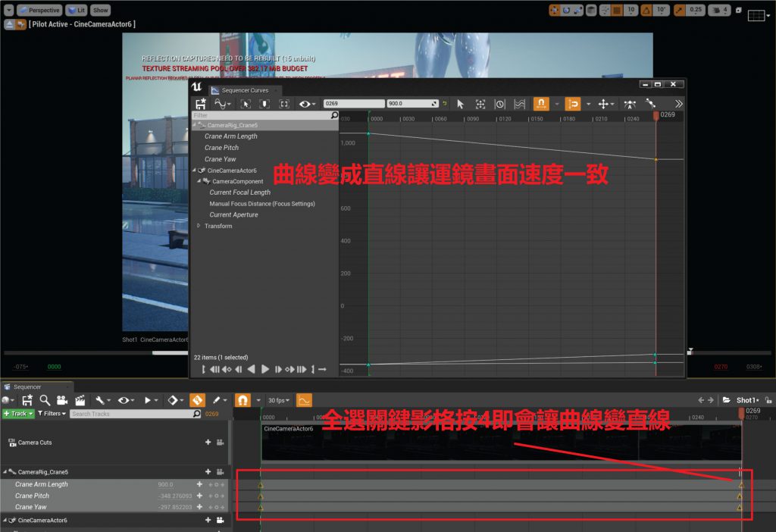The width and height of the screenshot is (776, 532).
Task: Open the Show viewport menu
Action: (101, 11)
